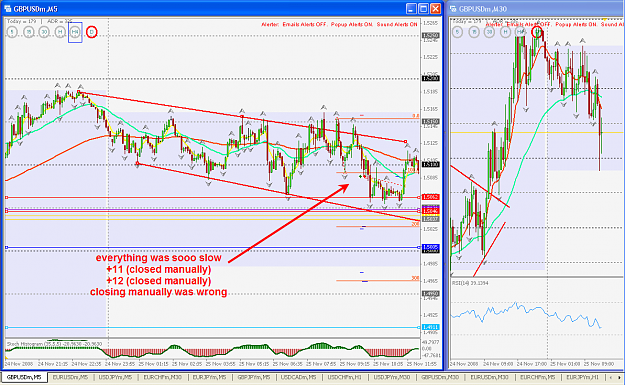625x385 pixels.
Task: Open the GBPJPYm,M5 chart tab
Action: pyautogui.click(x=254, y=377)
